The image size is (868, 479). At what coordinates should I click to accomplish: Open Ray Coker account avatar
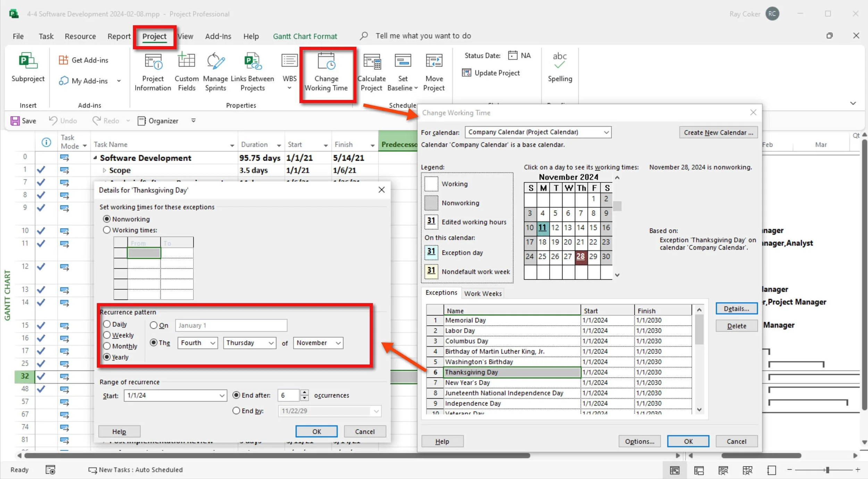tap(772, 14)
